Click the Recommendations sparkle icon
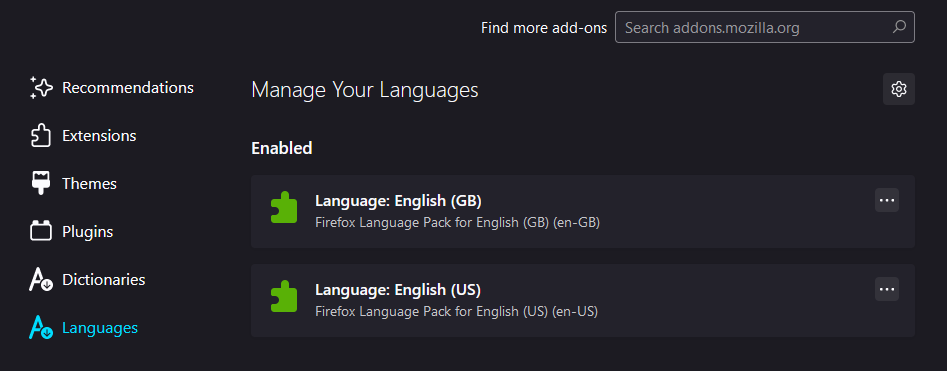This screenshot has width=947, height=371. pyautogui.click(x=42, y=88)
